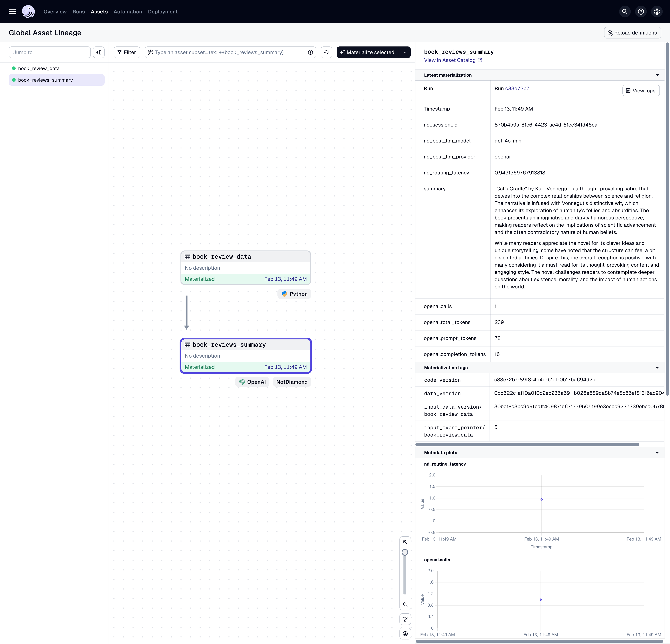670x644 pixels.
Task: Click openai.calls plot data point
Action: 541,600
